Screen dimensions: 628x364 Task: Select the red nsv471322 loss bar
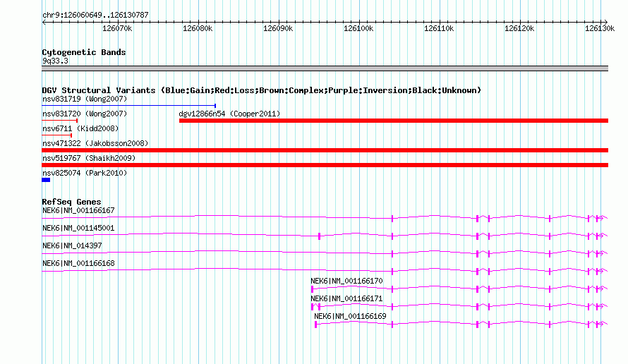(x=325, y=150)
